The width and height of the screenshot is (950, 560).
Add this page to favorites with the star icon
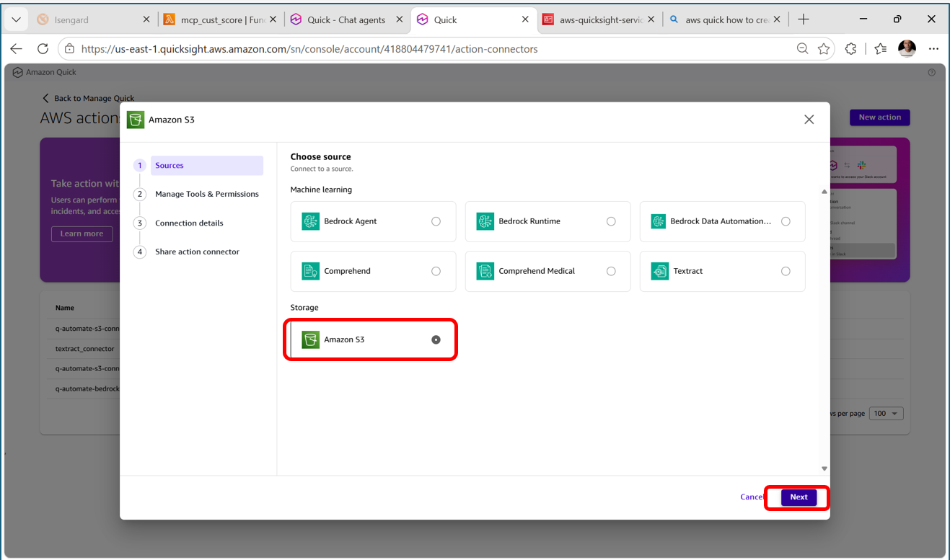point(824,49)
